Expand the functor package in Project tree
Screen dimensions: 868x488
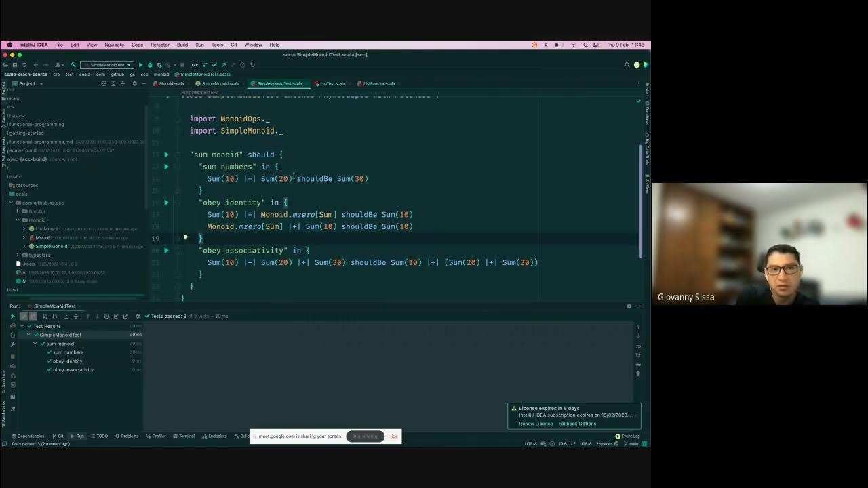point(18,211)
